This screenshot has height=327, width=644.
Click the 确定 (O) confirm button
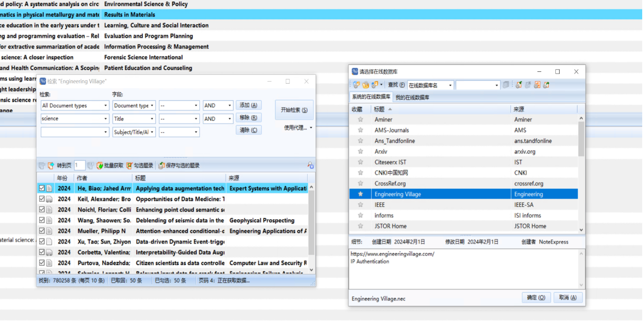pos(536,298)
